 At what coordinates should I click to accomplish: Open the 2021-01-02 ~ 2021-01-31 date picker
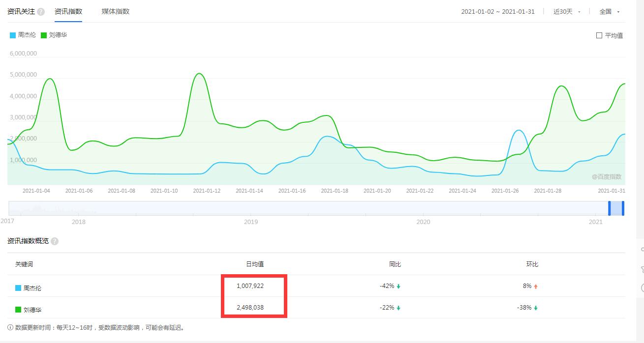pyautogui.click(x=497, y=12)
